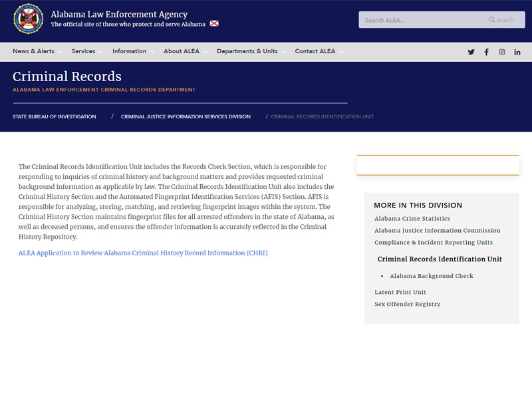This screenshot has height=399, width=532.
Task: Open the Latent Print Unit page
Action: [400, 291]
